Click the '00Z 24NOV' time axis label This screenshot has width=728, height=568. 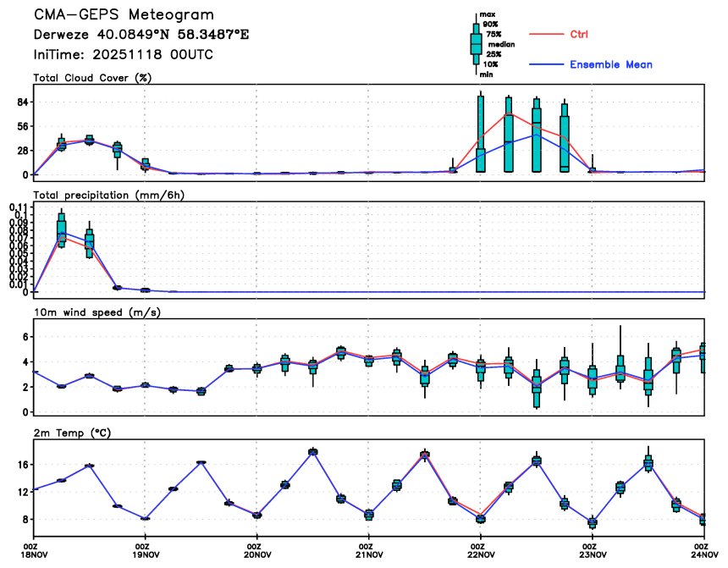(704, 551)
